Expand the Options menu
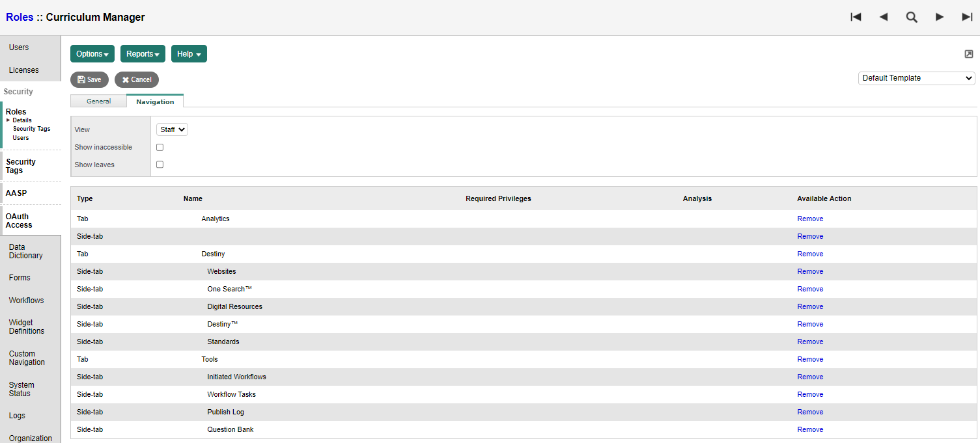Screen dimensions: 980x443 coord(92,53)
